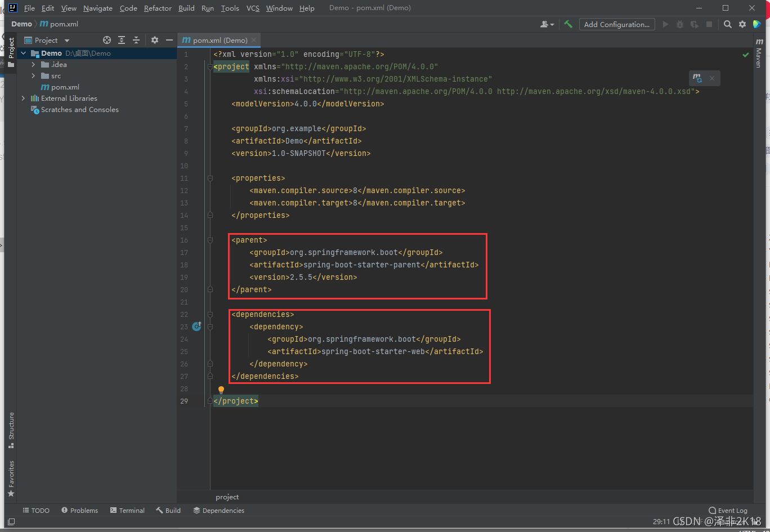Open the Run menu

click(x=207, y=8)
